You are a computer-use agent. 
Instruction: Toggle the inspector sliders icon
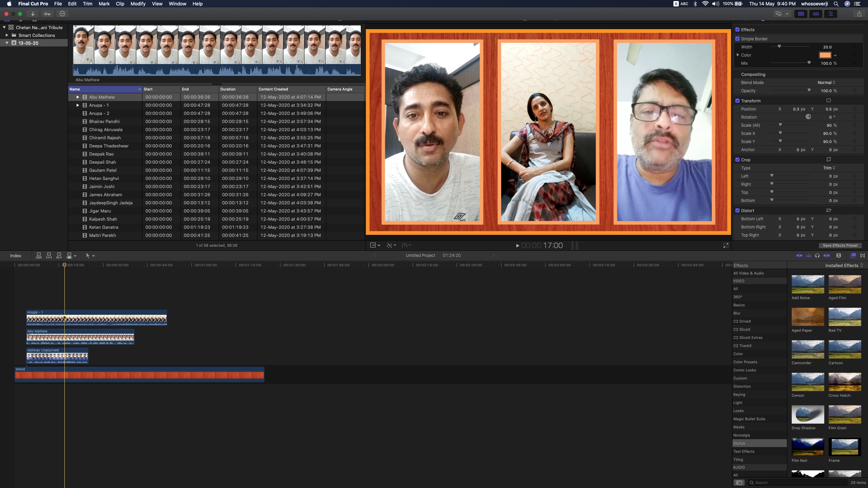point(830,14)
